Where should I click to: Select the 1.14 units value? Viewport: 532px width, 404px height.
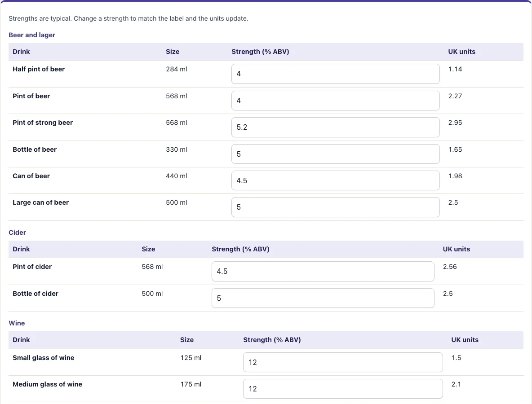coord(455,69)
